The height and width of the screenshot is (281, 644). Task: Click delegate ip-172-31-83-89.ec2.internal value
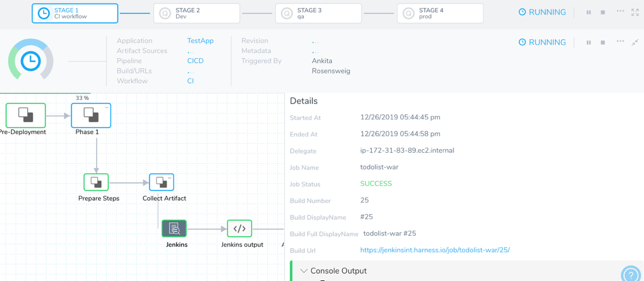click(x=407, y=150)
